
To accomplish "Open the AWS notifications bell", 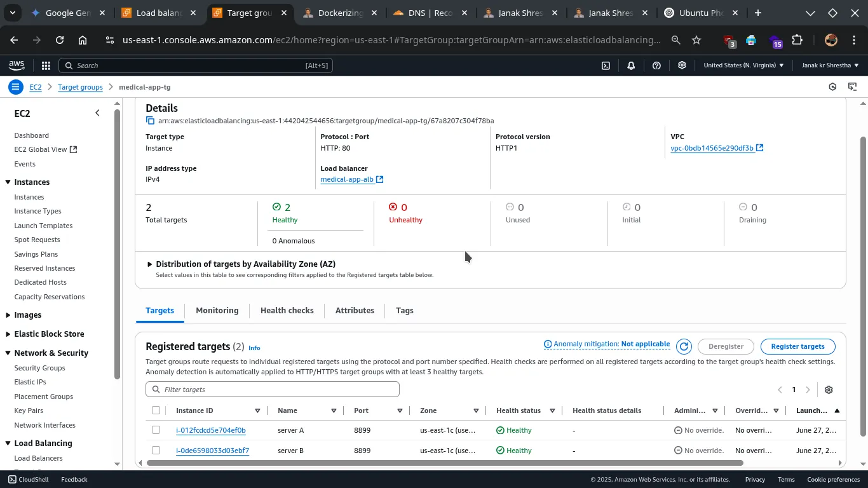I will [631, 65].
